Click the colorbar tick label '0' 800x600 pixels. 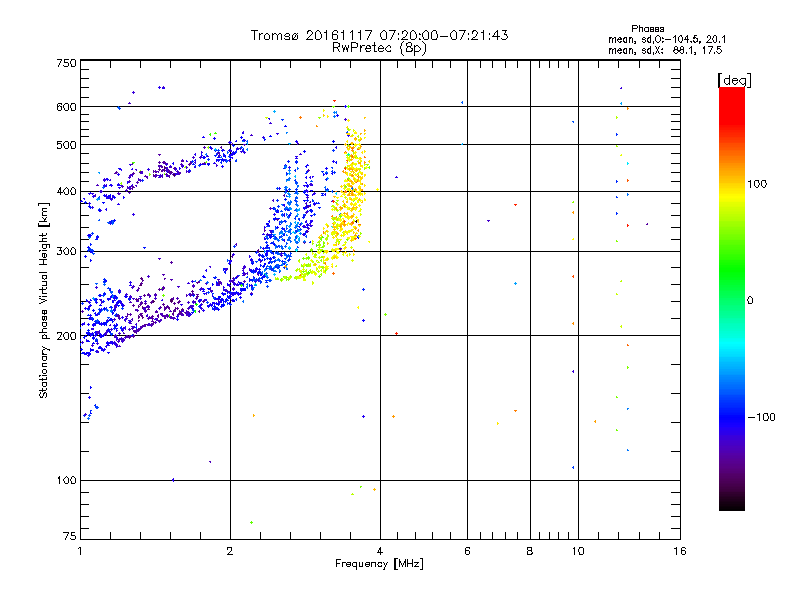tap(750, 301)
